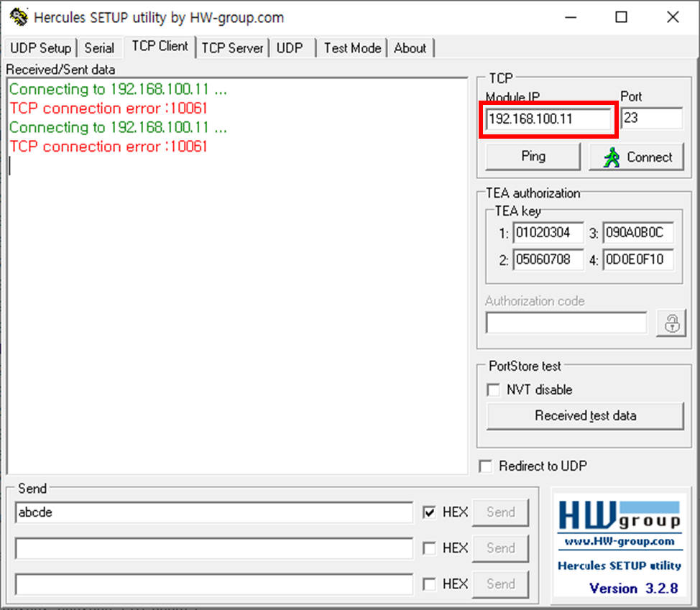
Task: Click the Hercules app icon in title bar
Action: (19, 17)
